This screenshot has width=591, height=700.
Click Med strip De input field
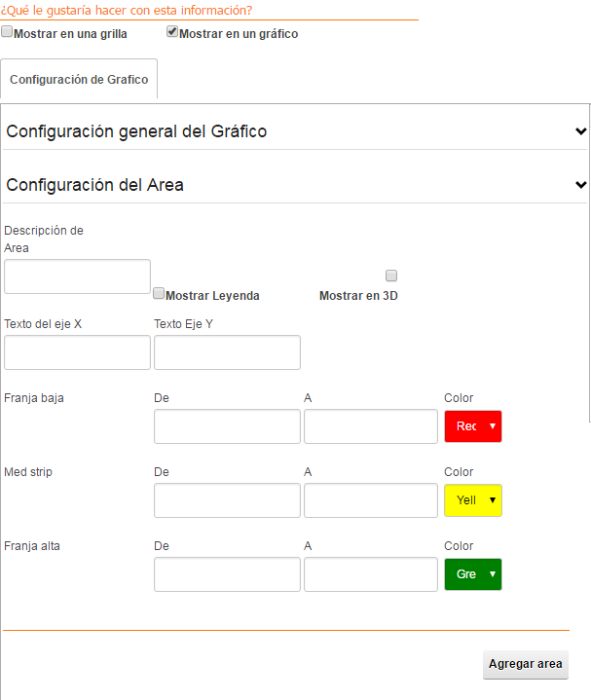227,500
